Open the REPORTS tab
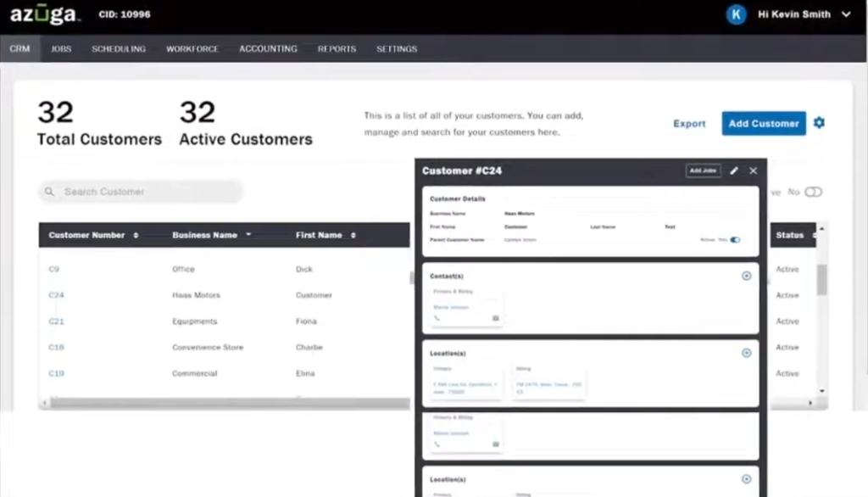Image resolution: width=868 pixels, height=497 pixels. [337, 48]
